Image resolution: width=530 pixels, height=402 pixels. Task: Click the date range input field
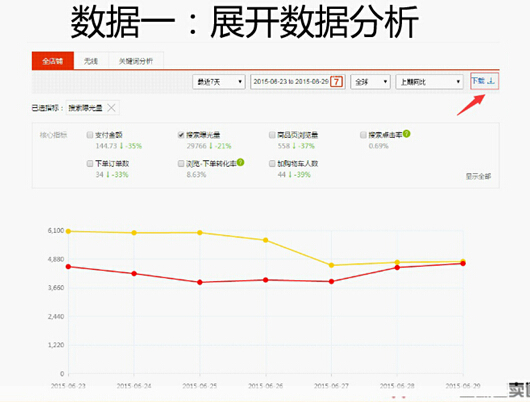297,82
